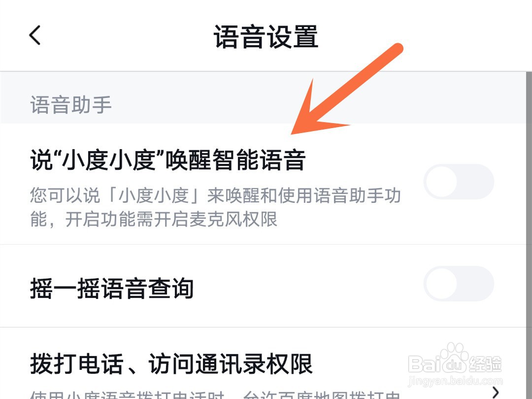Tap the call permission description at the bottom

(x=215, y=395)
